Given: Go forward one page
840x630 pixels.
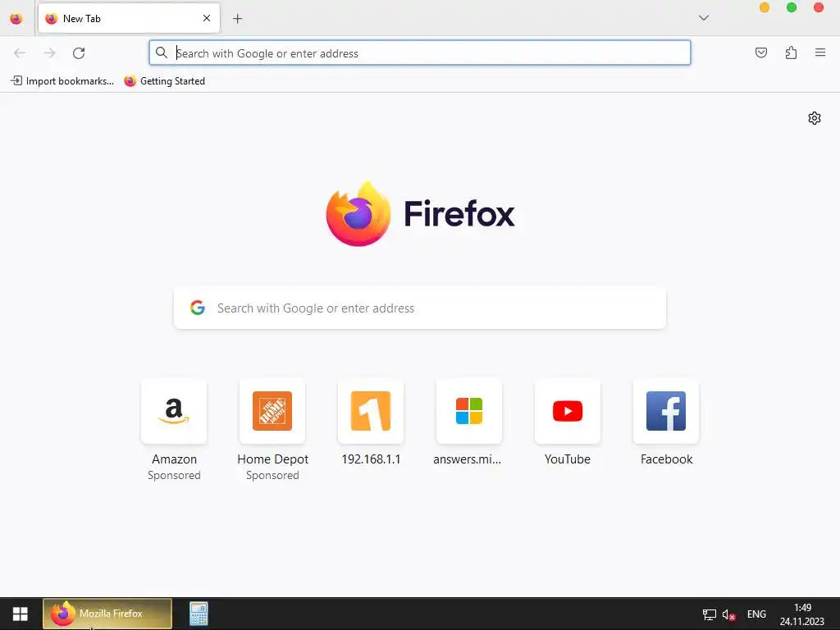Looking at the screenshot, I should tap(49, 53).
